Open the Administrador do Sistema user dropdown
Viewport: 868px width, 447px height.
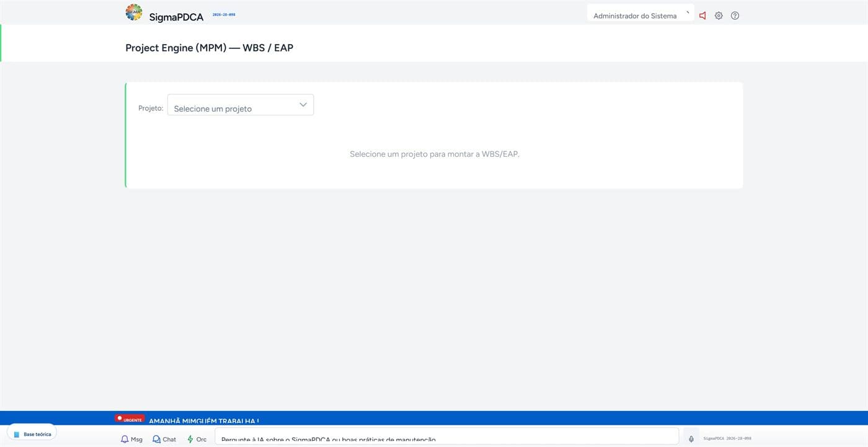(640, 13)
